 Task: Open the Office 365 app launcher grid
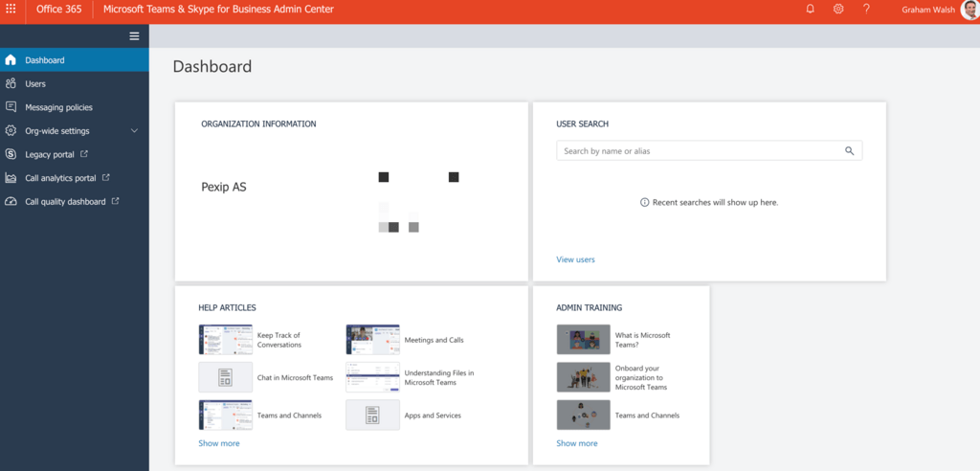pos(11,9)
